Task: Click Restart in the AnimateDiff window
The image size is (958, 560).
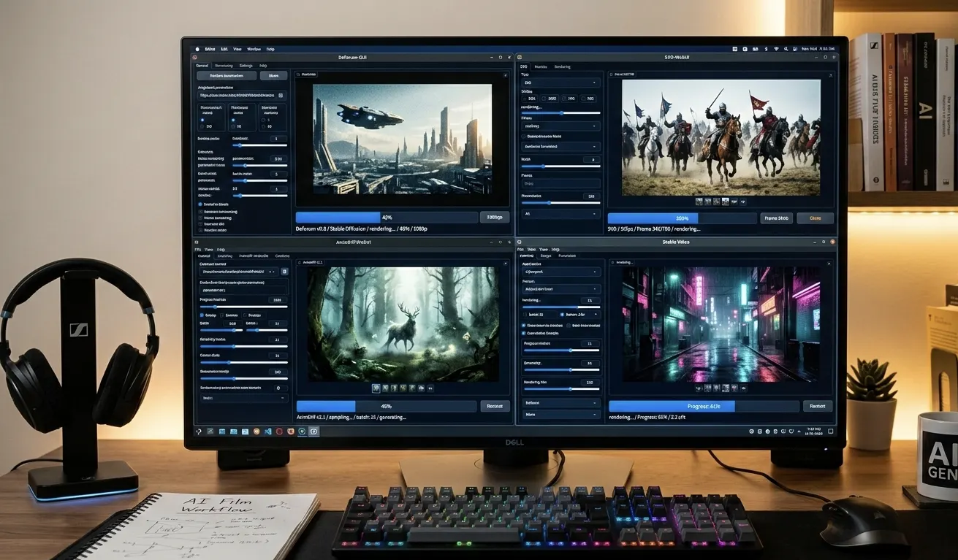Action: (x=495, y=406)
